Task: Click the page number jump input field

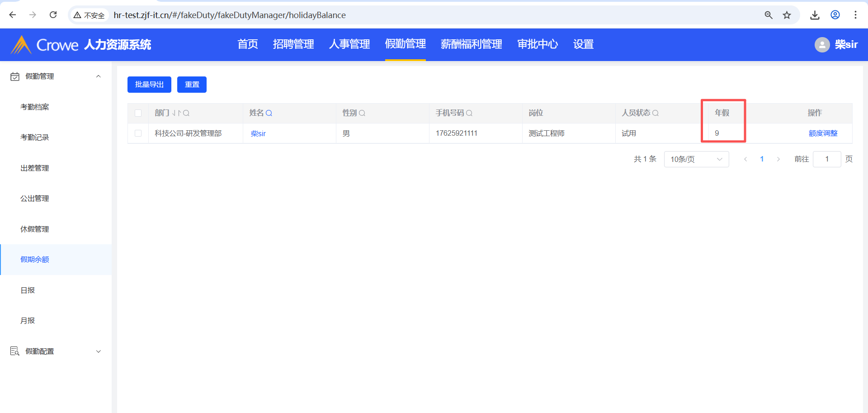Action: [826, 159]
